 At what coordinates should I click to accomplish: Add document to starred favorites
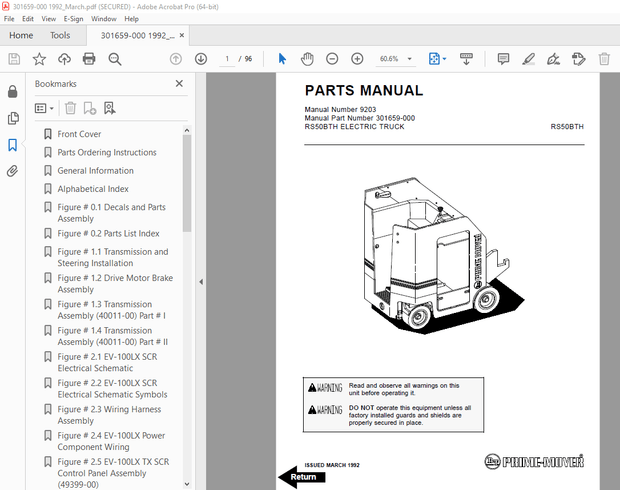coord(39,59)
